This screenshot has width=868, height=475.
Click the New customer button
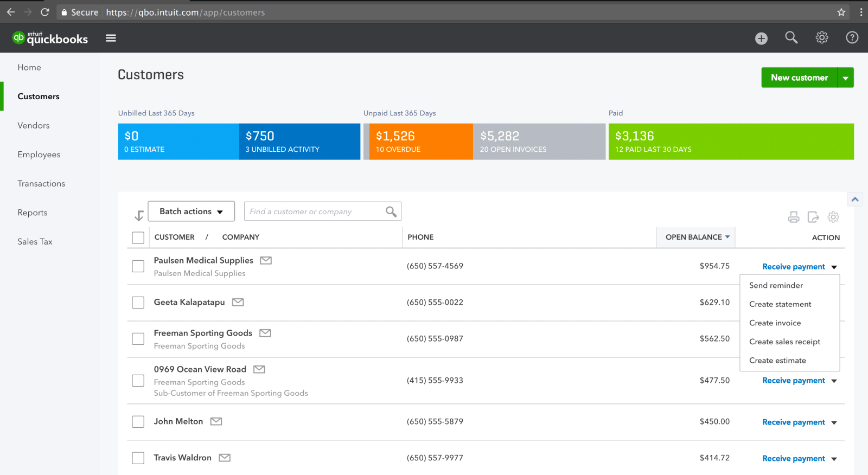coord(800,78)
